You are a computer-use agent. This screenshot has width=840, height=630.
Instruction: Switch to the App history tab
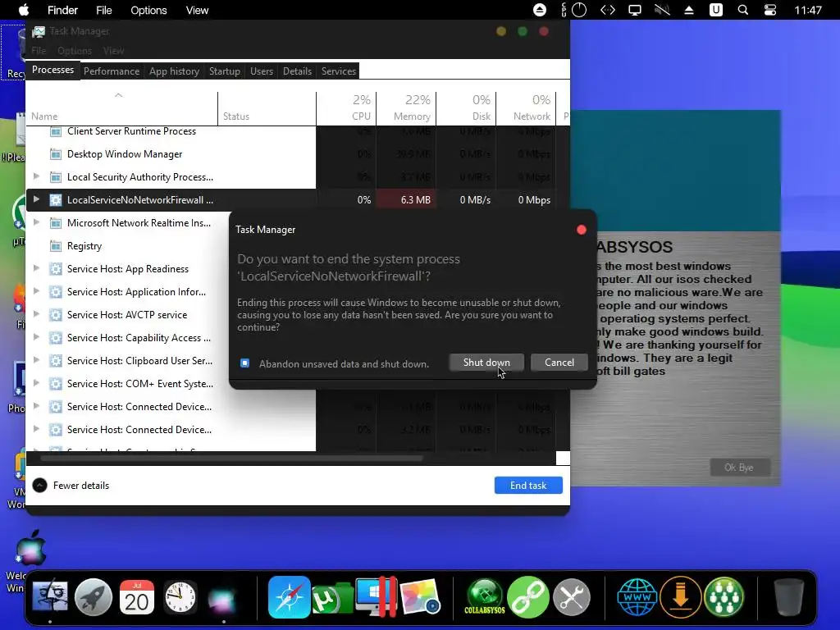174,71
